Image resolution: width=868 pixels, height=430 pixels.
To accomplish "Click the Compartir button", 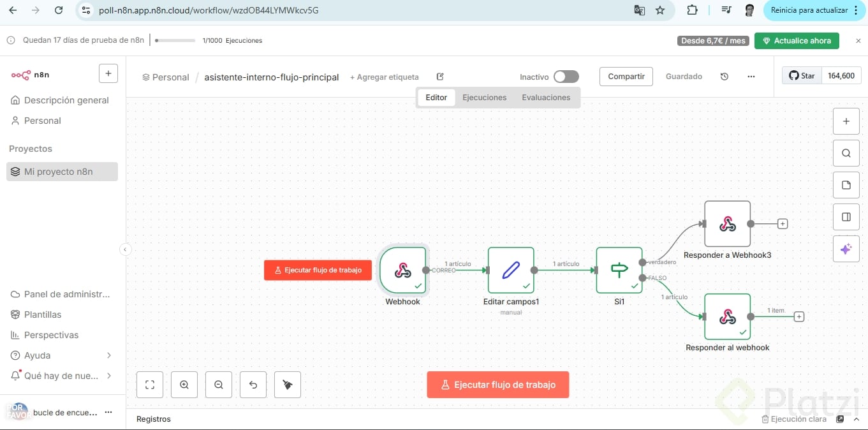I will click(x=626, y=77).
